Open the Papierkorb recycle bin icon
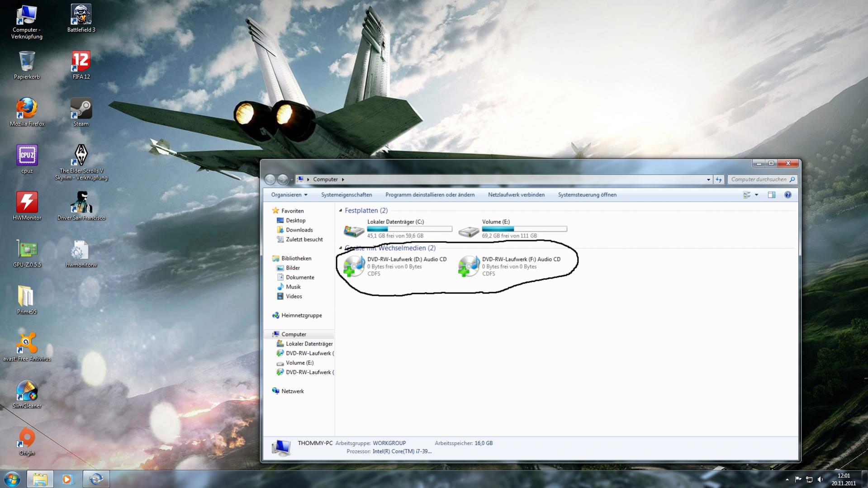868x488 pixels. click(x=27, y=66)
